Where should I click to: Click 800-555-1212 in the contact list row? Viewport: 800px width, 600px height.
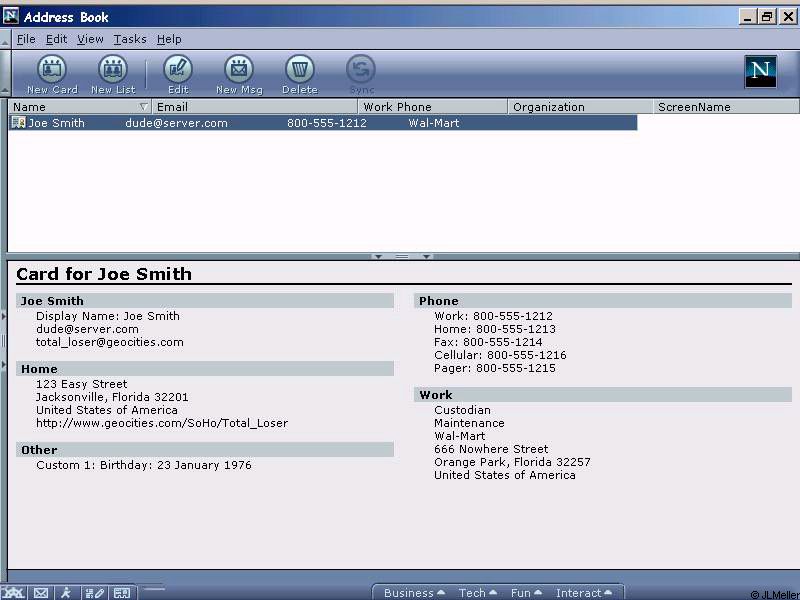[327, 123]
